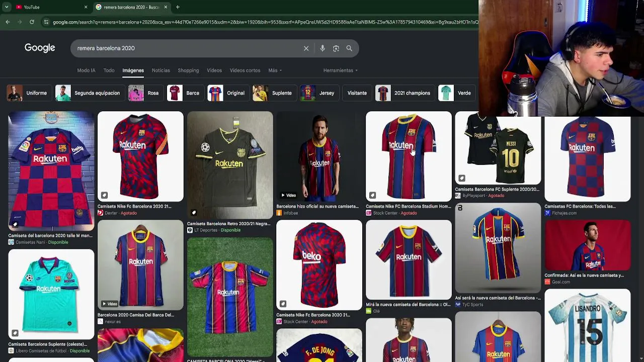Clear the search query with the X
The height and width of the screenshot is (362, 644).
click(306, 48)
